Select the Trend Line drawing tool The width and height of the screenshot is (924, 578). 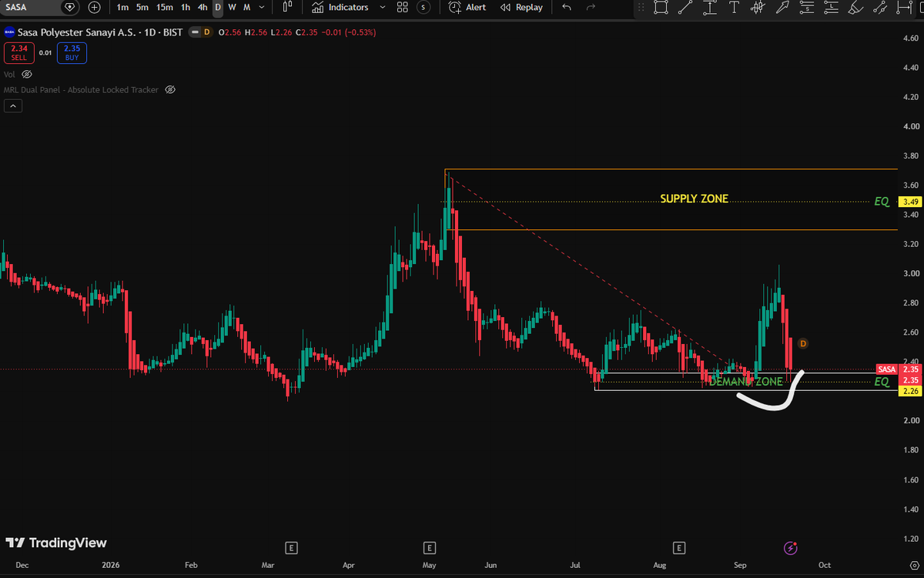click(685, 8)
